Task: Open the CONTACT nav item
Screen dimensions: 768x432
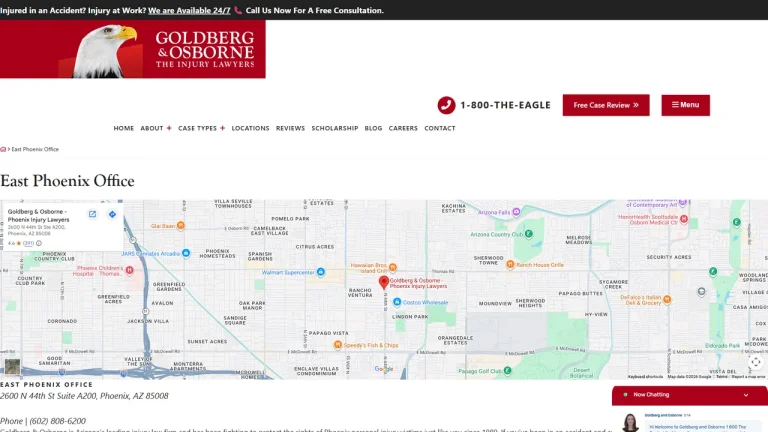Action: coord(440,128)
